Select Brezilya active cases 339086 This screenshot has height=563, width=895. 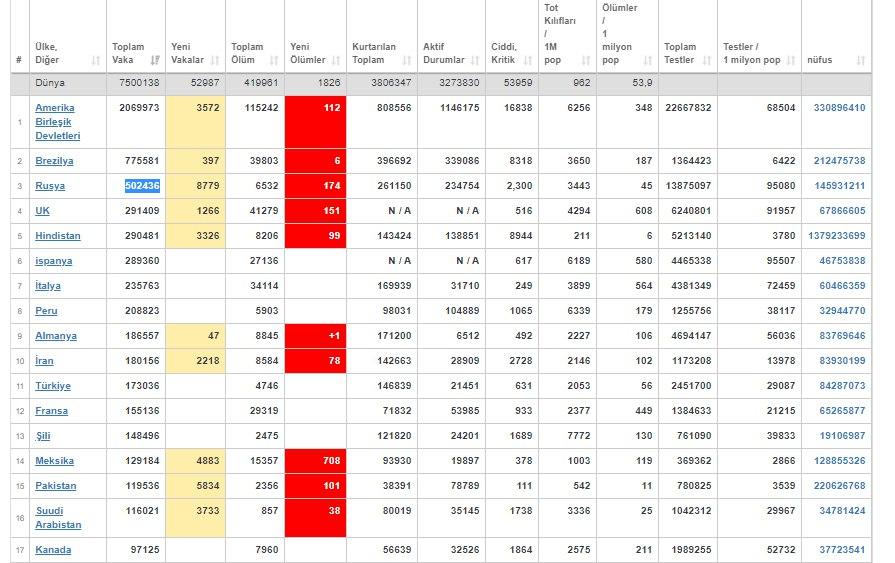pos(462,161)
